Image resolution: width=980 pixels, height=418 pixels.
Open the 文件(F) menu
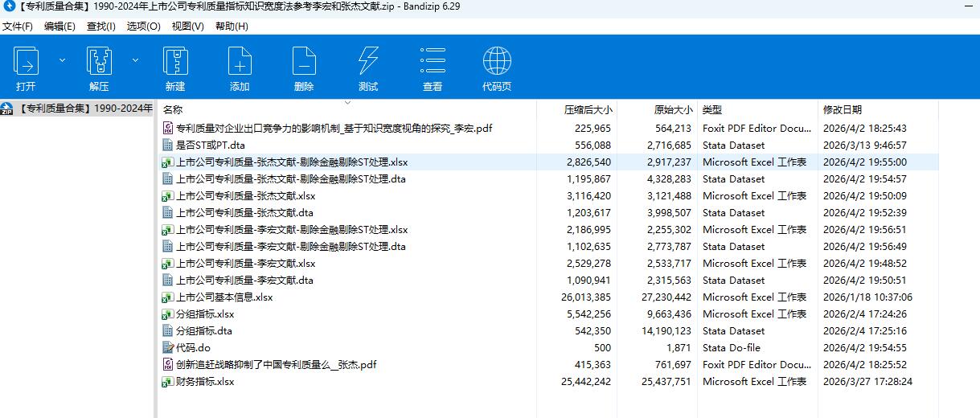pos(18,26)
